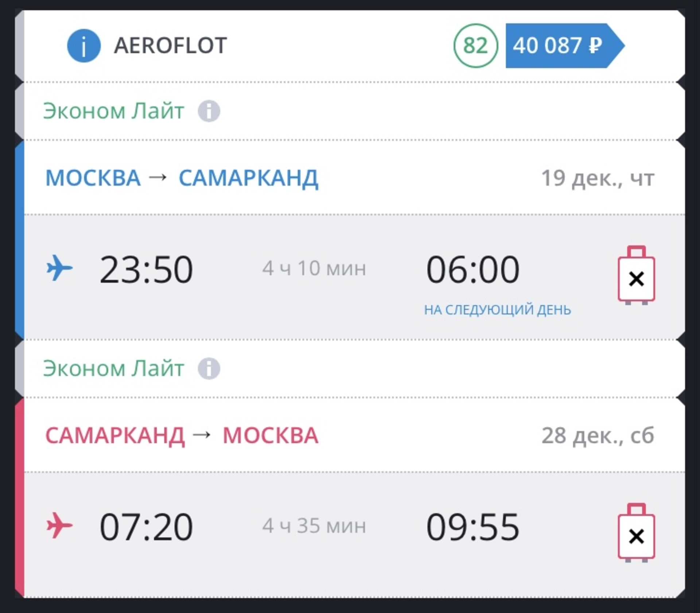
Task: Click the 28 дек., сб return date
Action: coord(598,435)
